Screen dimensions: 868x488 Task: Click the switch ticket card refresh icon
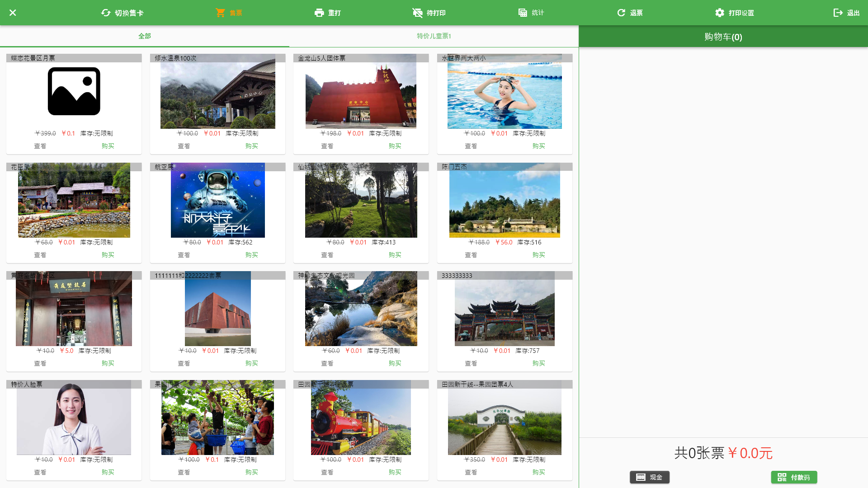click(106, 13)
